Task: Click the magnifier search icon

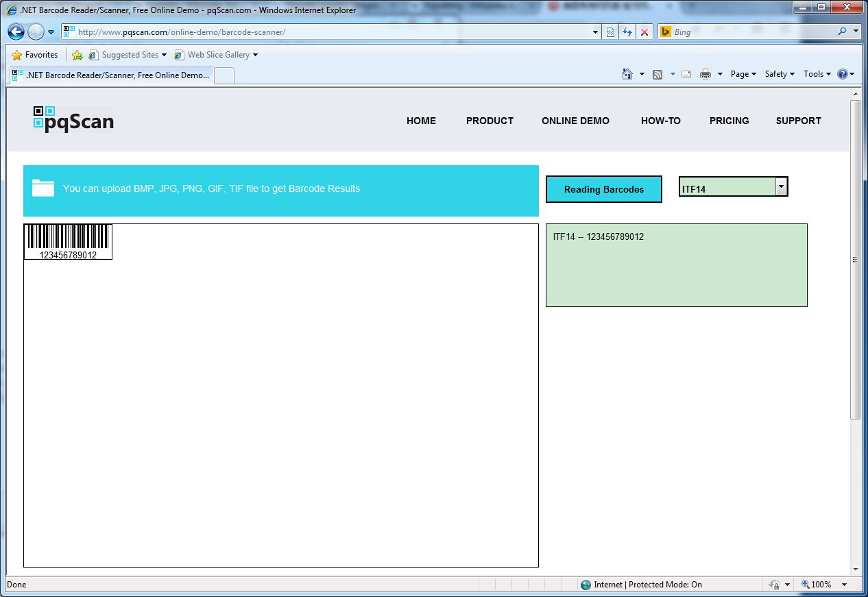Action: click(x=843, y=32)
